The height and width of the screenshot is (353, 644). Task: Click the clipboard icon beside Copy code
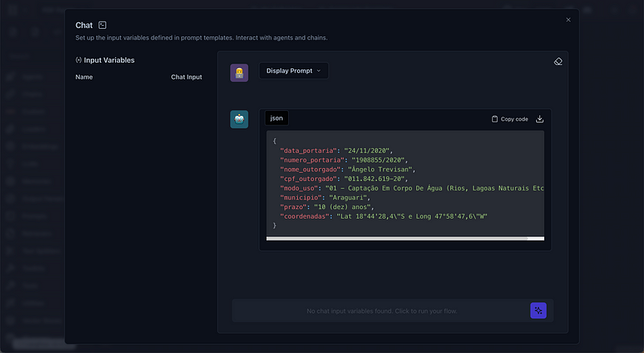pyautogui.click(x=494, y=119)
